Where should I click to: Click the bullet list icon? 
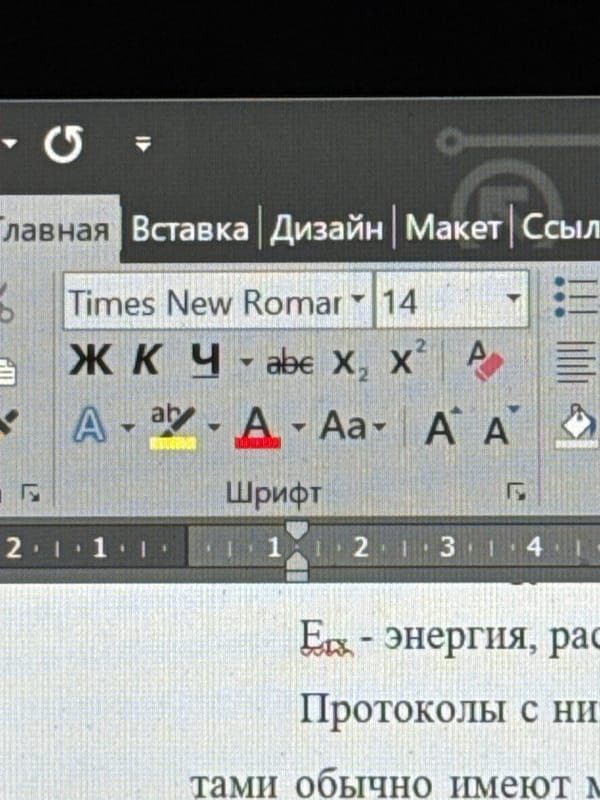coord(576,298)
